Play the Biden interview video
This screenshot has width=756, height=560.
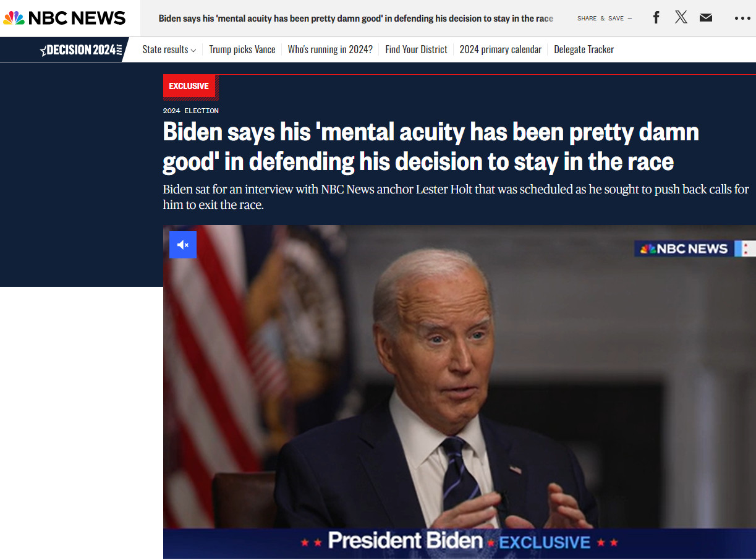pos(459,392)
